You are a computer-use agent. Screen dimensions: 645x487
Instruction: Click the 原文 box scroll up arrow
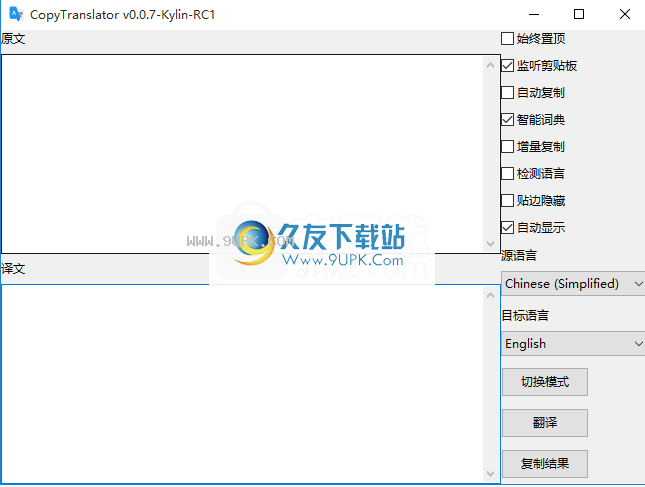click(x=490, y=65)
